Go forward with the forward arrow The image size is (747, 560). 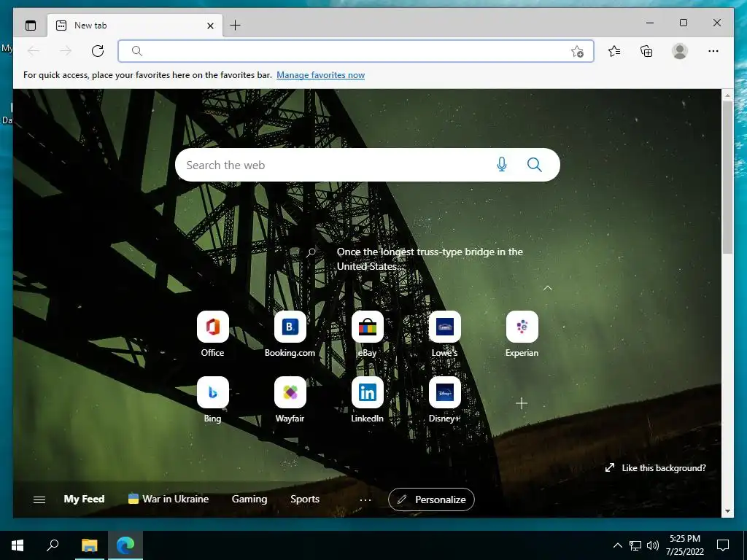[66, 51]
